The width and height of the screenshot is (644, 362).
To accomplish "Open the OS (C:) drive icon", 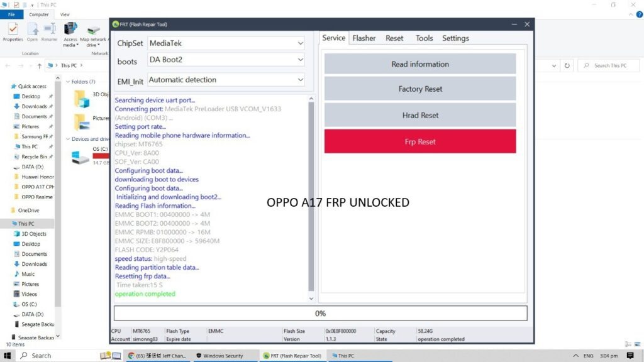I will point(80,157).
